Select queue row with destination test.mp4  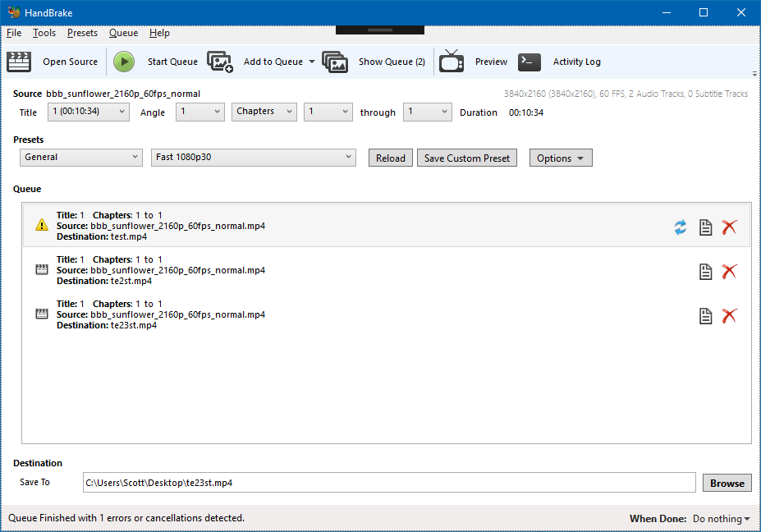click(x=387, y=226)
